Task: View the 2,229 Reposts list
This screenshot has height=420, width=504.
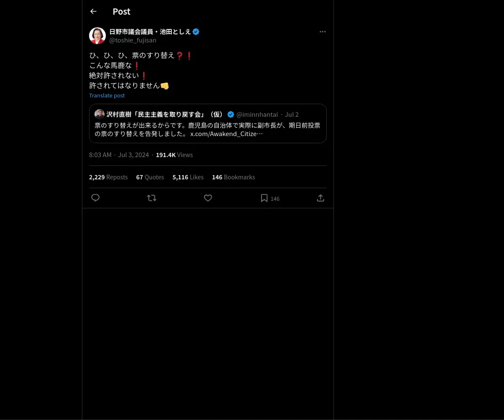Action: (x=108, y=177)
